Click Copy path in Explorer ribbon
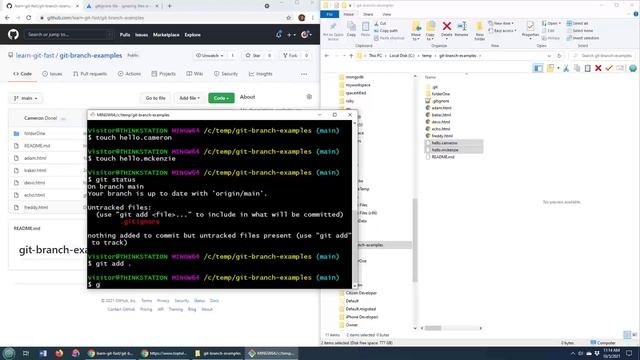Screen dimensions: 640x360 click(386, 31)
